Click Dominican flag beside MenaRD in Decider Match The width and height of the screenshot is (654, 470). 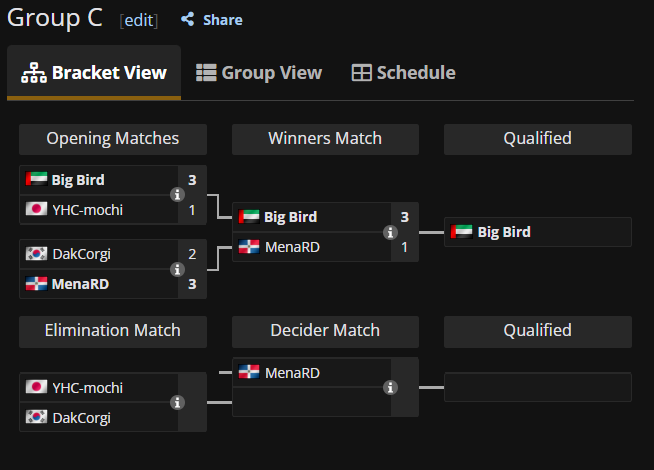click(249, 373)
